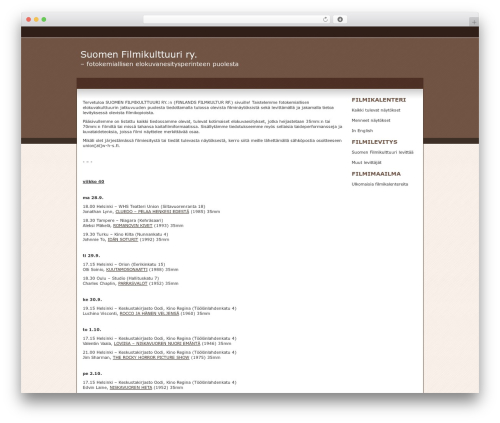Click the FILMIMAAILMA sidebar heading
Viewport: 500px width, 423px height.
(x=376, y=174)
